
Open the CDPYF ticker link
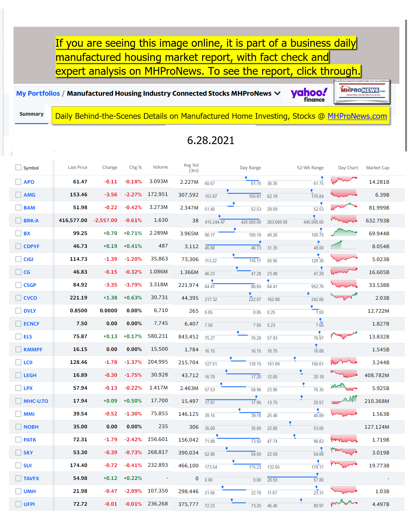(x=31, y=246)
